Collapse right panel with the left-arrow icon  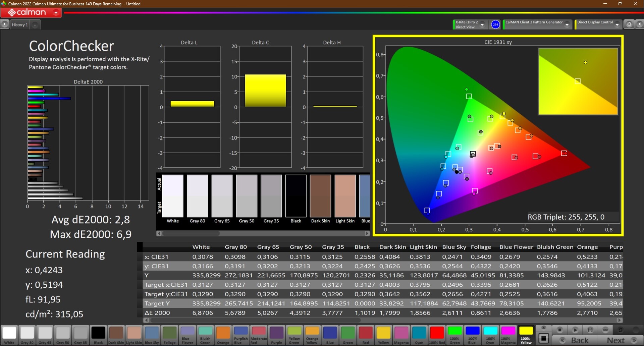pyautogui.click(x=639, y=24)
